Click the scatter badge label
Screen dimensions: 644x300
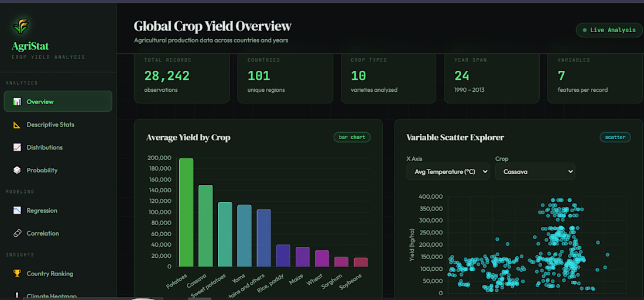coord(615,137)
